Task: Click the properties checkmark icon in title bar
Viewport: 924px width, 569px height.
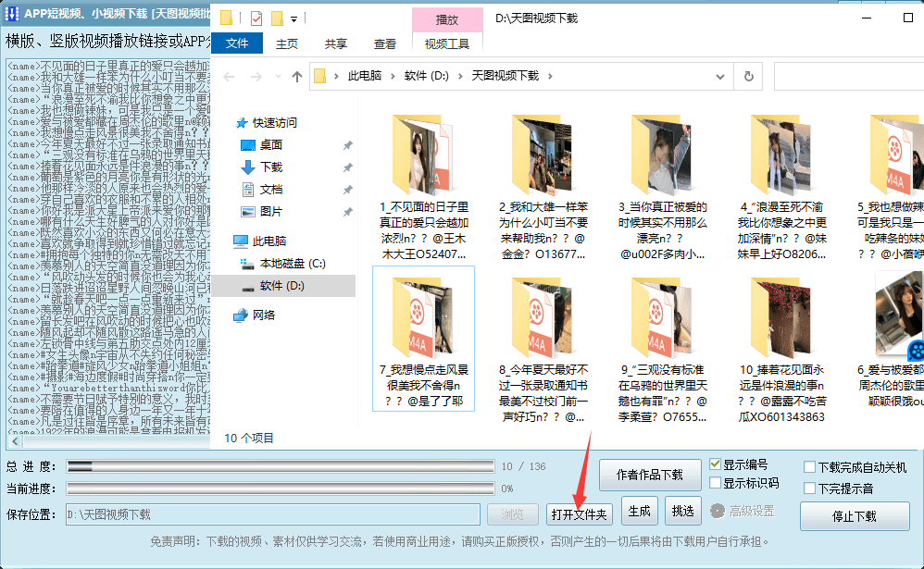Action: point(256,19)
